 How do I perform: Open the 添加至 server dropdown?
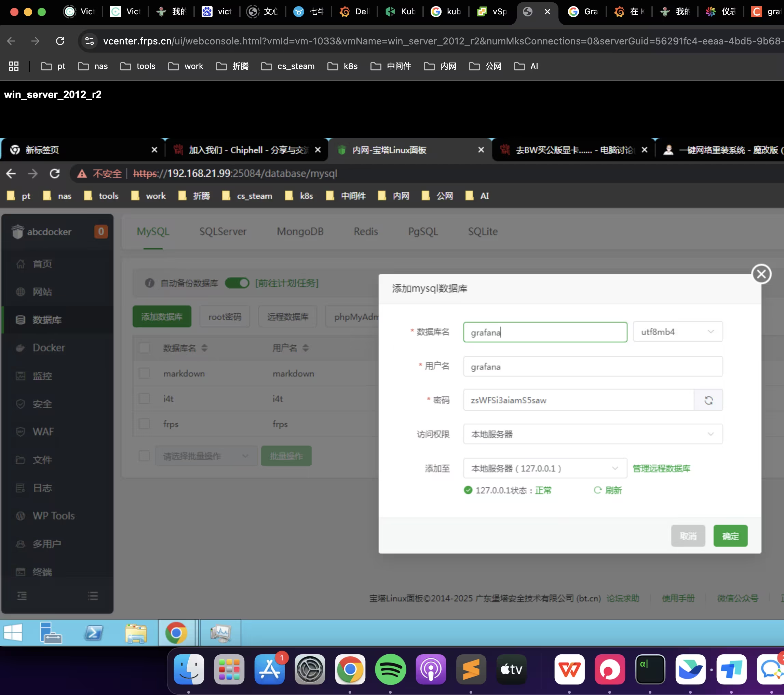point(545,468)
